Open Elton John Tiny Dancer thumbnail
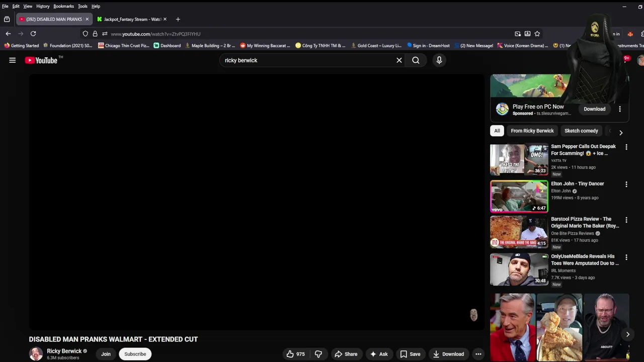This screenshot has width=644, height=362. pos(519,197)
